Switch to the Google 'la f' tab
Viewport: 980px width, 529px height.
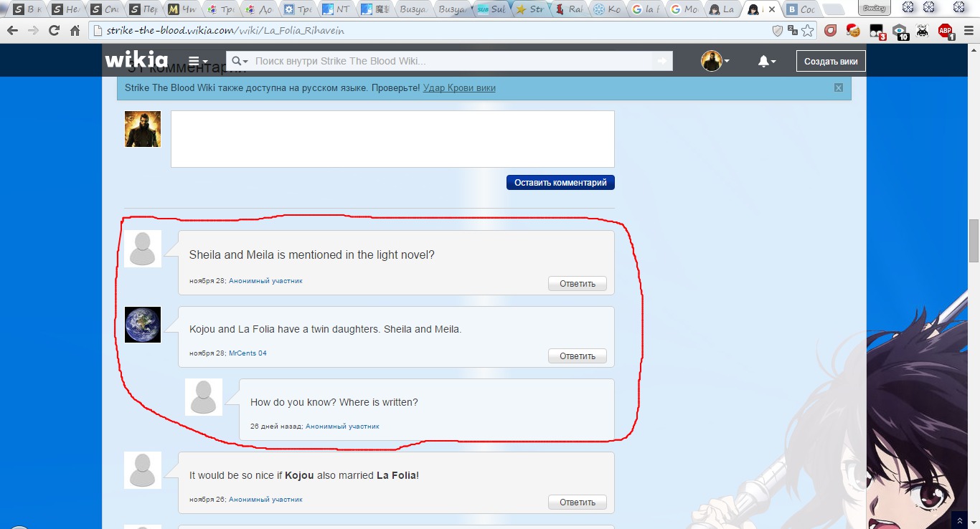pyautogui.click(x=644, y=9)
